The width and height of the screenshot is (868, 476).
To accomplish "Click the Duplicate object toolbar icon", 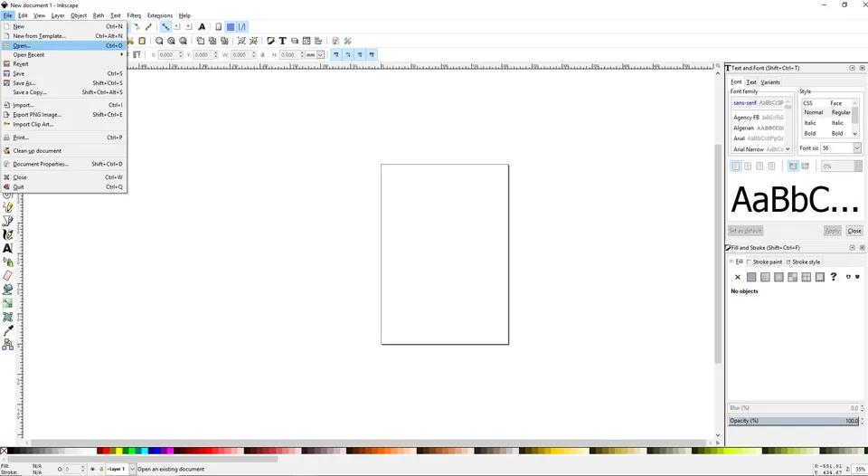I will [200, 41].
